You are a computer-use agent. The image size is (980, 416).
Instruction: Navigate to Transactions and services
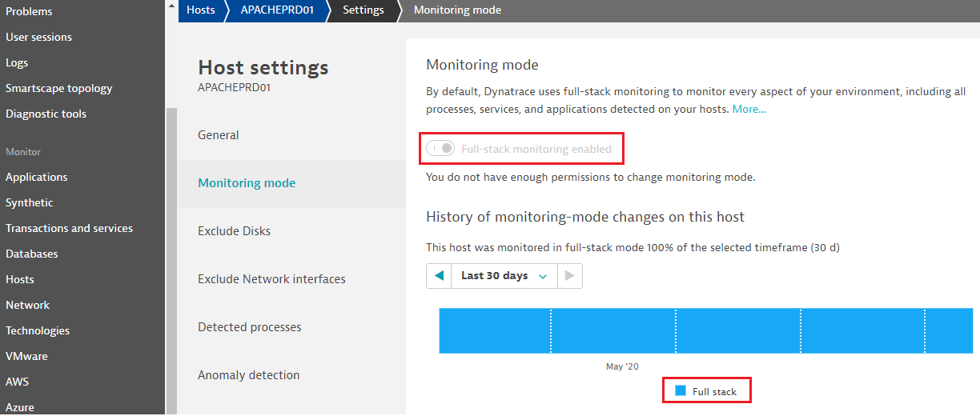(x=69, y=228)
